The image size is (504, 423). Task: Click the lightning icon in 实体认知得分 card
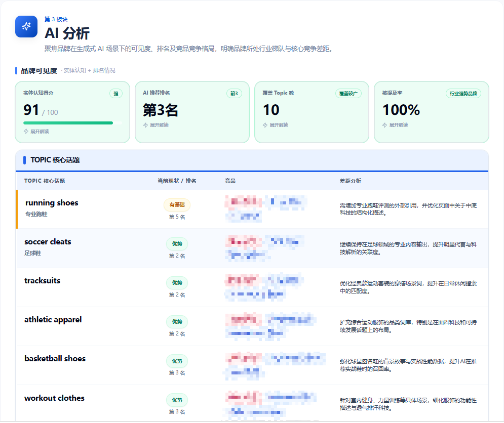point(26,132)
